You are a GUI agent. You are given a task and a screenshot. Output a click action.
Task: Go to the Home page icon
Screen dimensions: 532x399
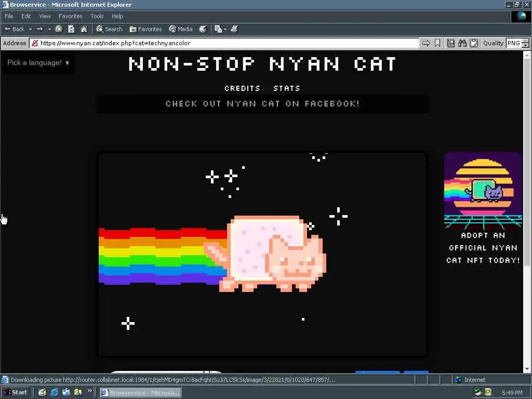pos(84,29)
